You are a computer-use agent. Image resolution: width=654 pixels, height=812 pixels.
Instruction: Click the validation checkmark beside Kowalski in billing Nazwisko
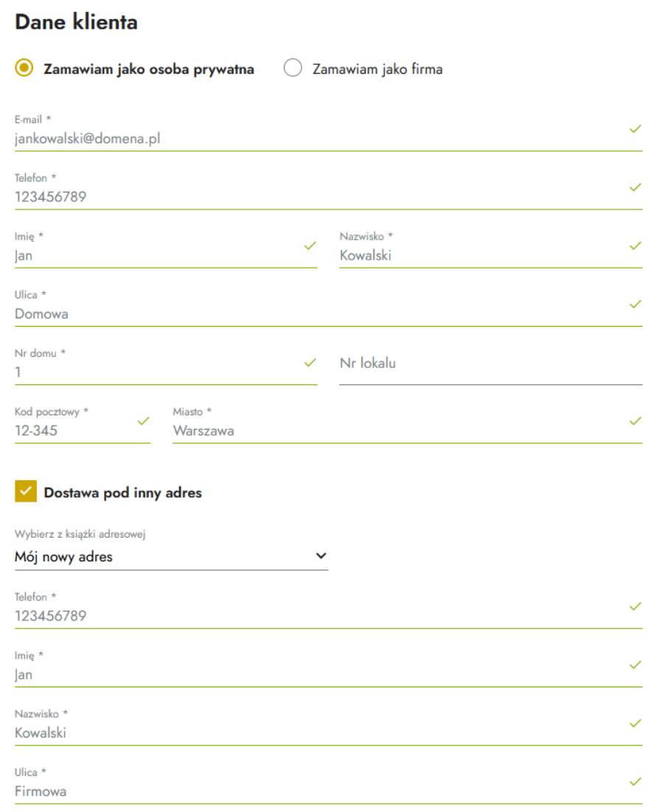tap(636, 246)
